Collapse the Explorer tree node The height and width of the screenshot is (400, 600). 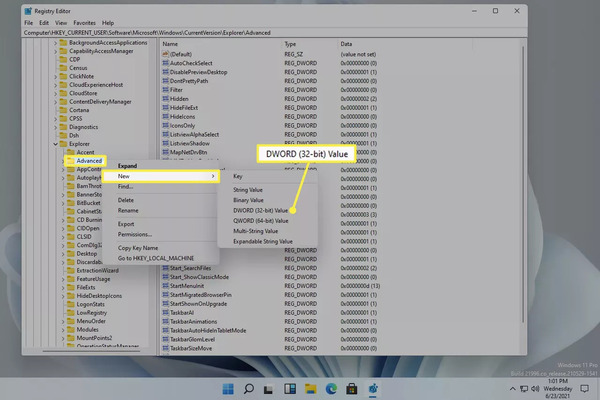pos(55,144)
